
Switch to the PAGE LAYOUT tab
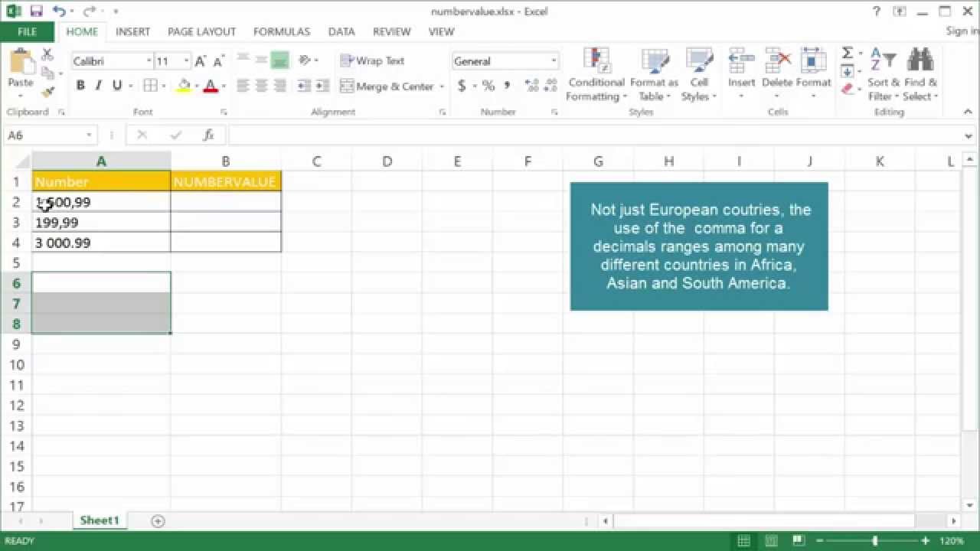click(202, 32)
